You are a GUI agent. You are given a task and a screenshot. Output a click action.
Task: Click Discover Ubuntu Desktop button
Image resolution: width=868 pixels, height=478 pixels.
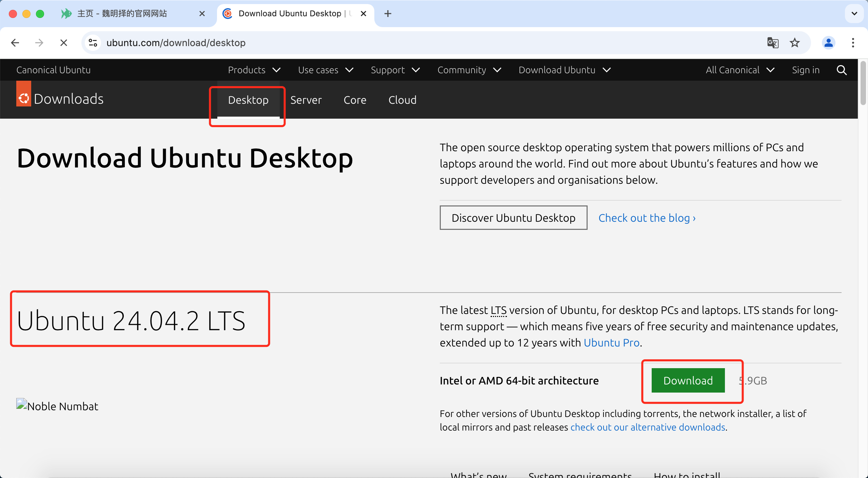pos(513,218)
